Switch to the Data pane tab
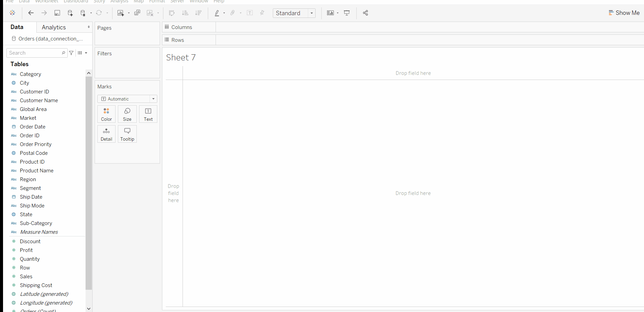The width and height of the screenshot is (644, 312). coord(17,27)
